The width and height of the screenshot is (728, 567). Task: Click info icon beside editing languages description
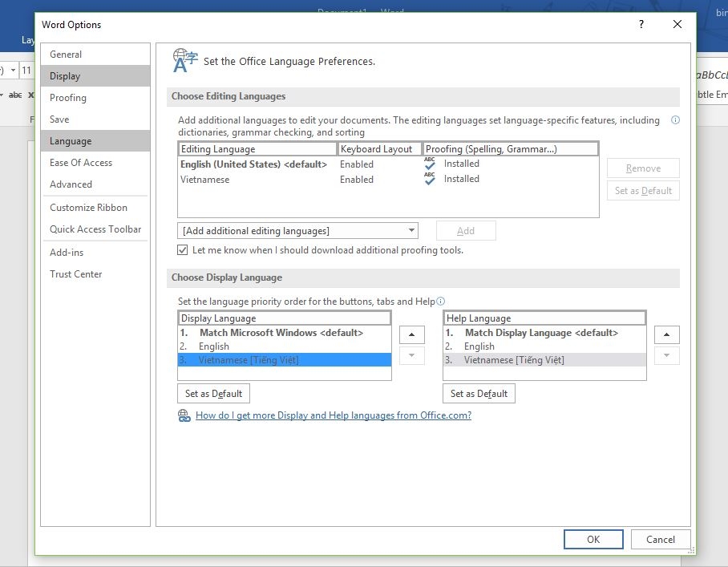click(x=675, y=120)
